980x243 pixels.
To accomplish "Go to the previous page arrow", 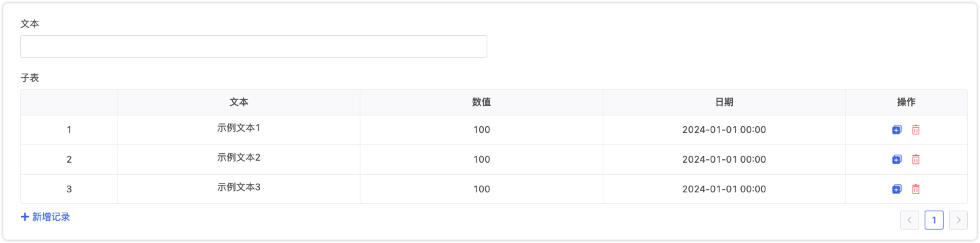I will (910, 220).
